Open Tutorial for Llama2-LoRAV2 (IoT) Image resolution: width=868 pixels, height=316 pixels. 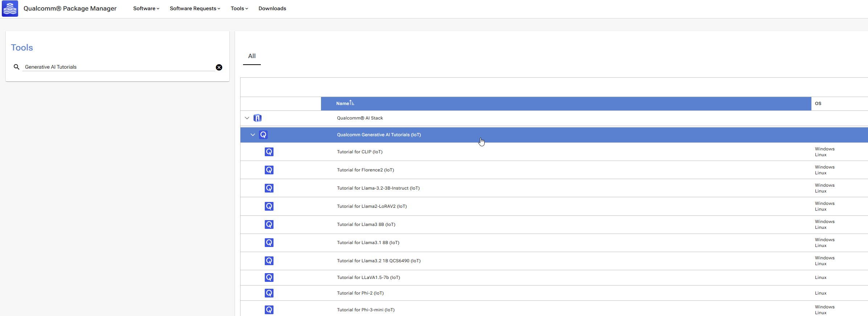(x=372, y=206)
